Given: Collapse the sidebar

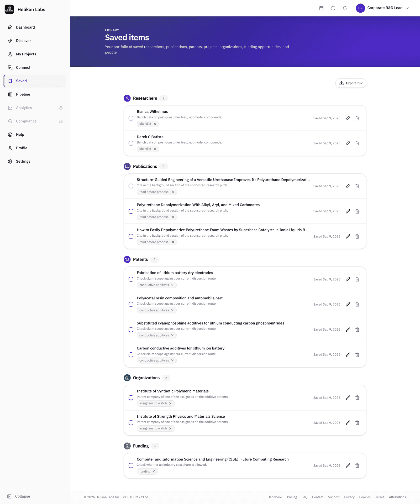Looking at the screenshot, I should click(19, 496).
